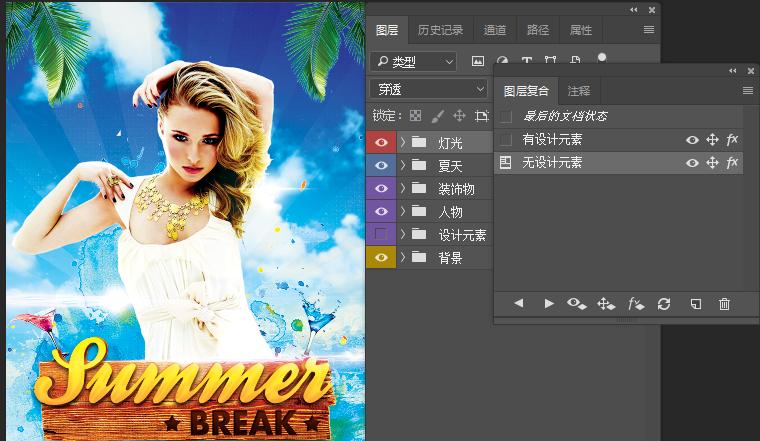The width and height of the screenshot is (760, 441).
Task: Click the update layer comp refresh icon
Action: pyautogui.click(x=664, y=304)
